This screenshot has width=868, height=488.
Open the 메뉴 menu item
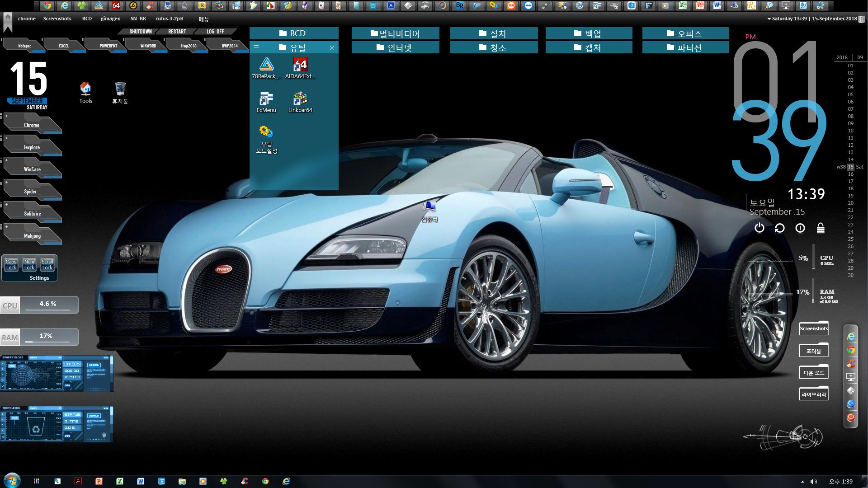(204, 19)
